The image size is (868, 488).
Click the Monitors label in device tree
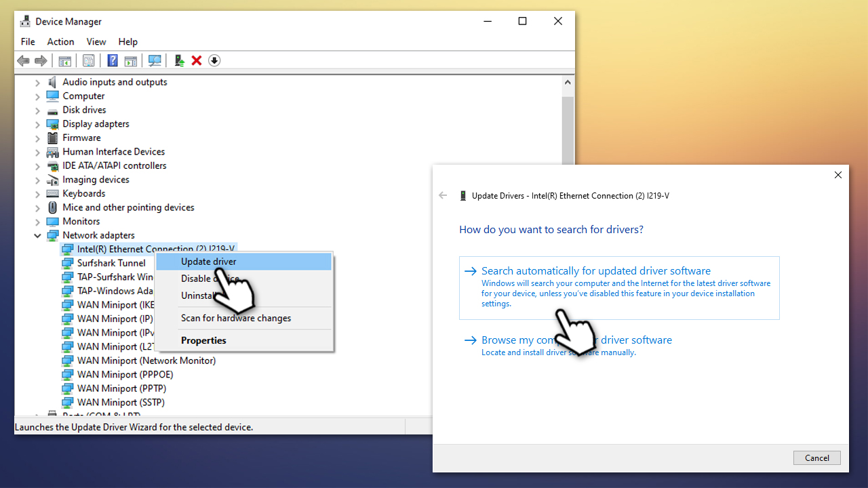point(81,222)
